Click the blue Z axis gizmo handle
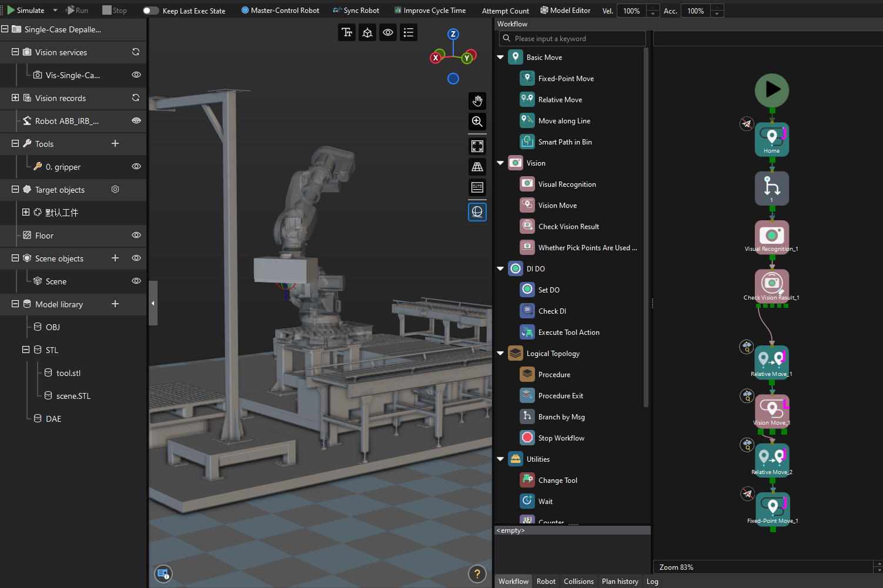The width and height of the screenshot is (883, 588). (x=453, y=34)
